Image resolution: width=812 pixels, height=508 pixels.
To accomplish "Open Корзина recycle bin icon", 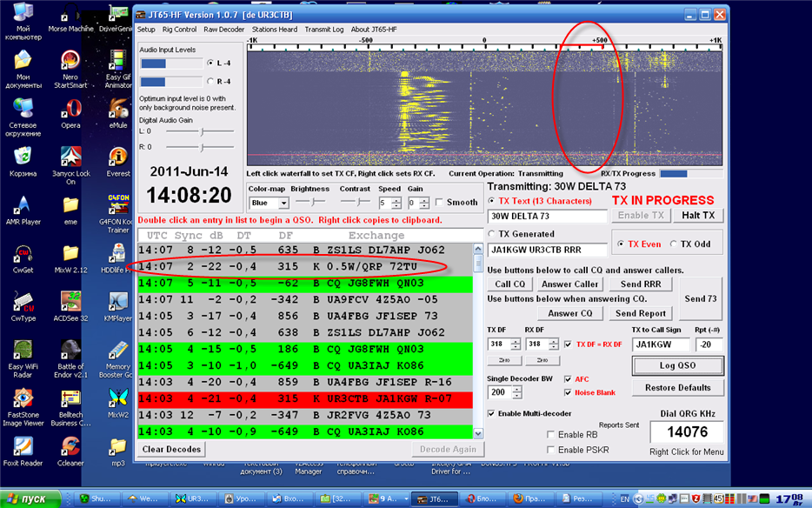I will [x=23, y=161].
